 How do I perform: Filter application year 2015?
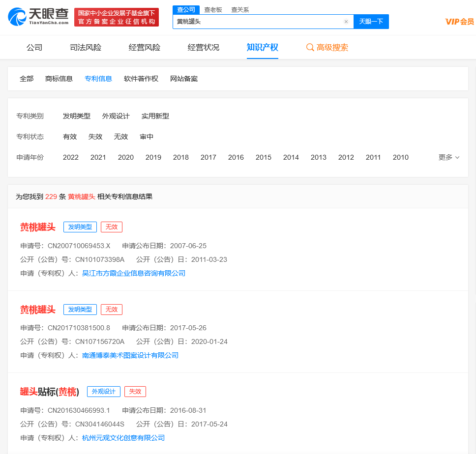coord(264,157)
